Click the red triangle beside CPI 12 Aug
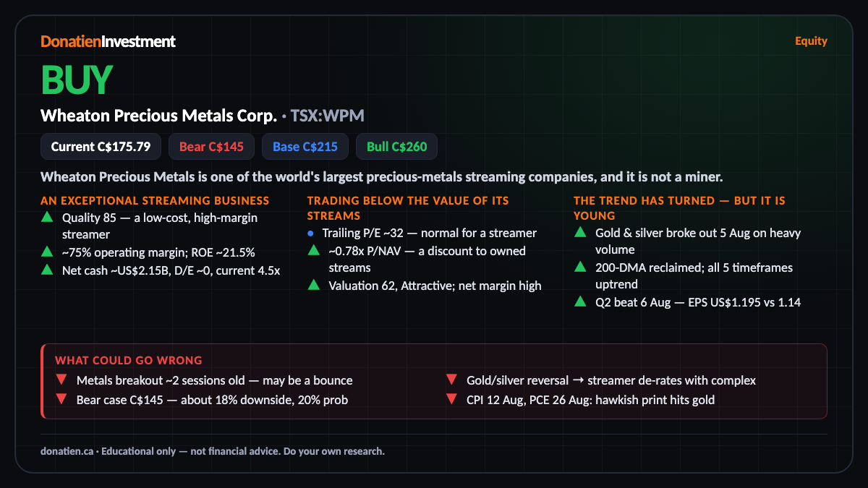868x488 pixels. click(452, 399)
